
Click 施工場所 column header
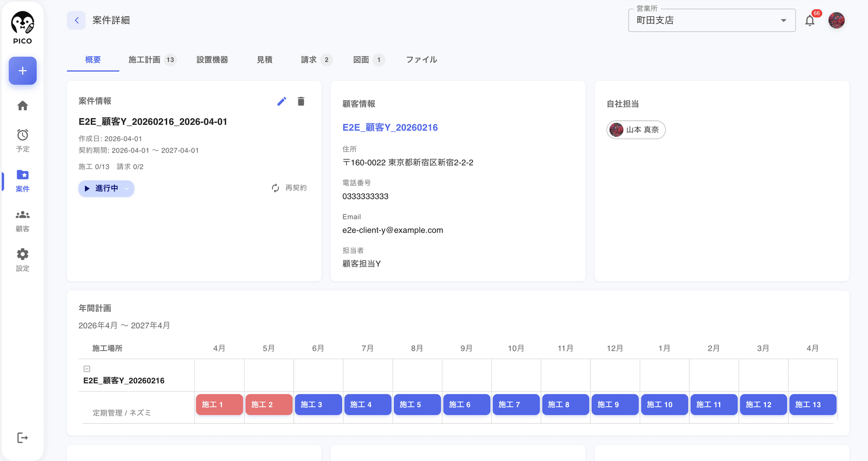[x=107, y=348]
